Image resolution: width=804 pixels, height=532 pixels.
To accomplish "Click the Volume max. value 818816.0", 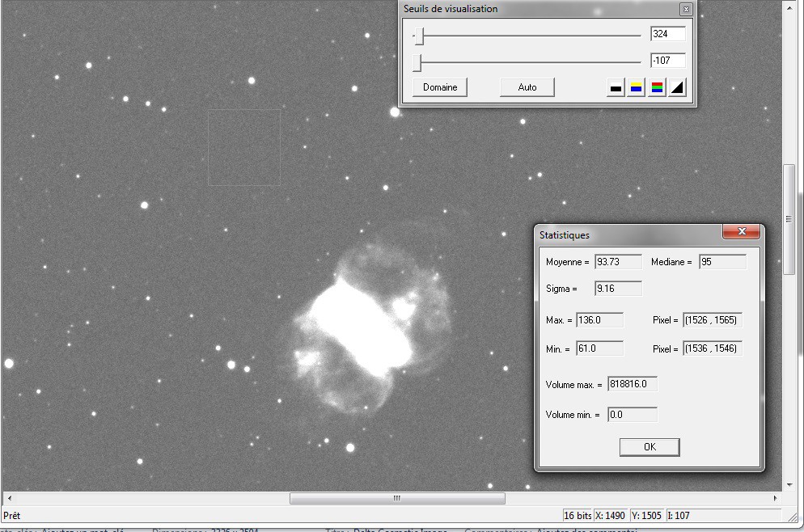I will [633, 384].
